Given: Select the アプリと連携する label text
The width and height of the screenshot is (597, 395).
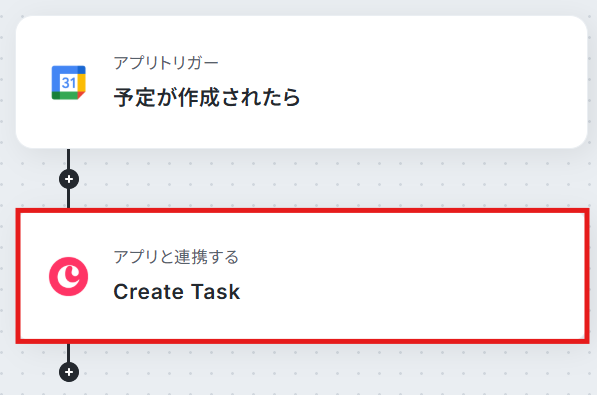Looking at the screenshot, I should pos(176,257).
